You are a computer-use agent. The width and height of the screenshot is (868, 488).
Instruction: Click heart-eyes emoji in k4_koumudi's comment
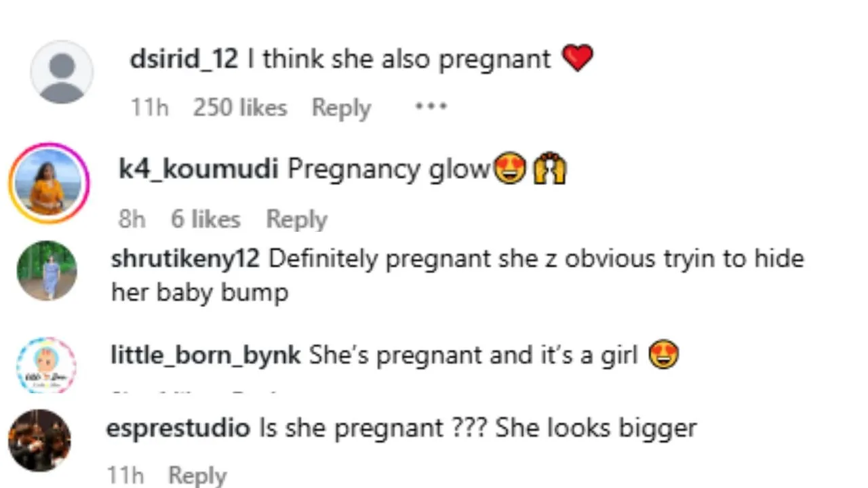[x=510, y=169]
